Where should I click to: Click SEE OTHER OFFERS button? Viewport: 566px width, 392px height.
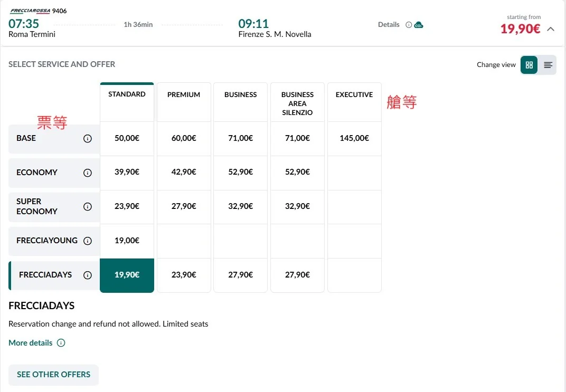53,375
